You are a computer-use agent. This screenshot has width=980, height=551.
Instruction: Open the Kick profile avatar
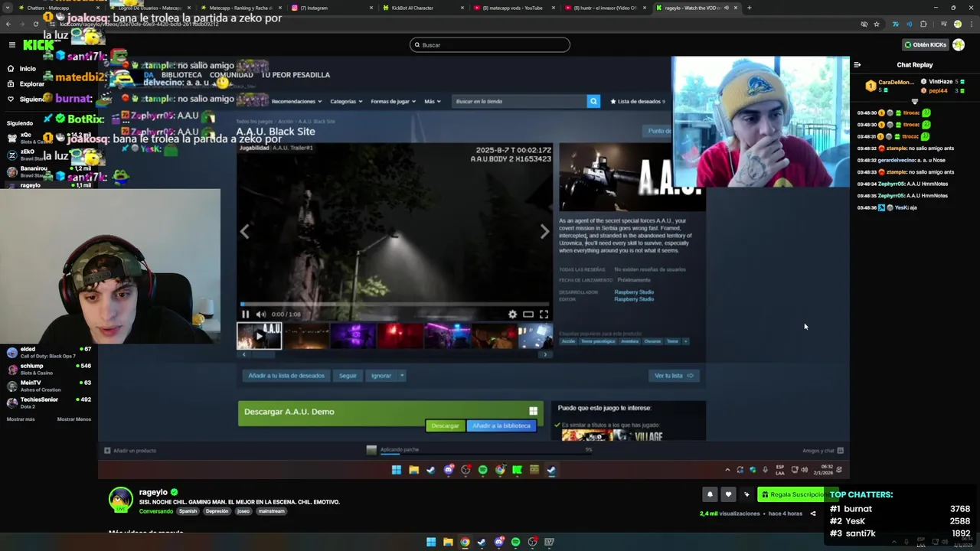pyautogui.click(x=959, y=44)
